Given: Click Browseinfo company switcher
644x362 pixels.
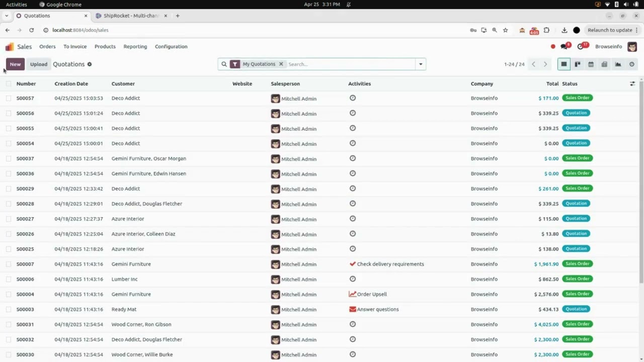Looking at the screenshot, I should click(x=609, y=47).
